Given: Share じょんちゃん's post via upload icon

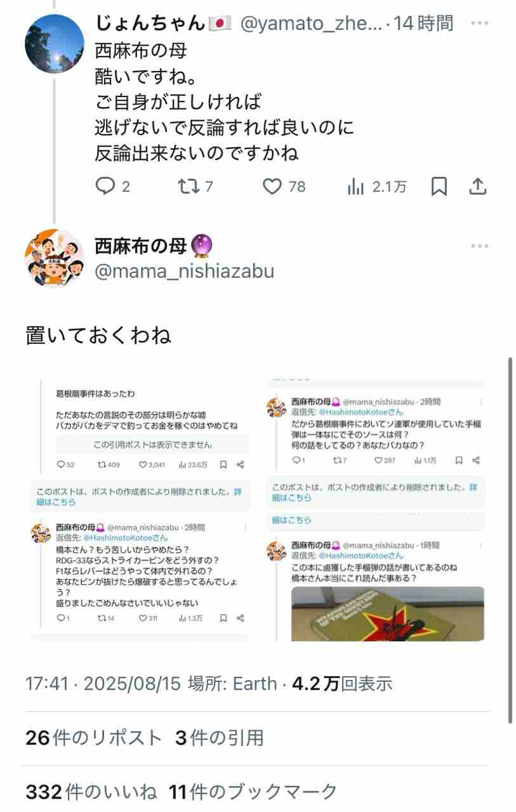Looking at the screenshot, I should [x=477, y=187].
